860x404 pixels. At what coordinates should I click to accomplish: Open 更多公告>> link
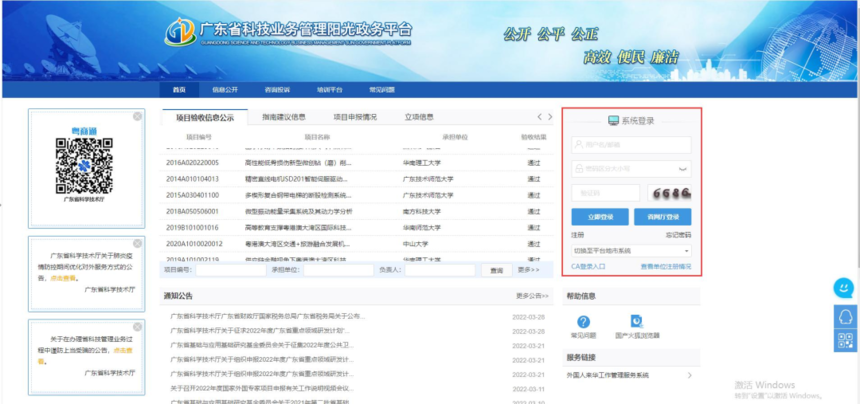[532, 296]
